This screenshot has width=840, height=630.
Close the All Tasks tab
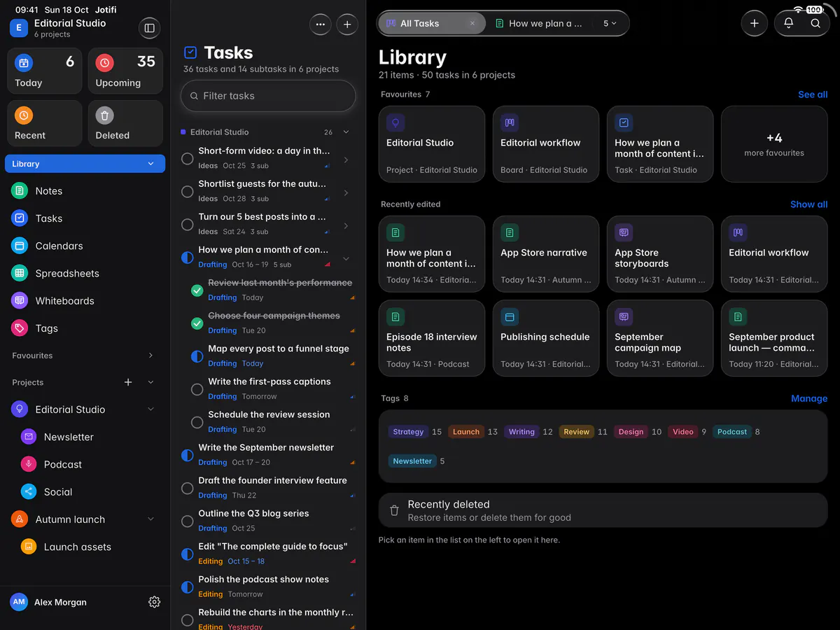472,23
